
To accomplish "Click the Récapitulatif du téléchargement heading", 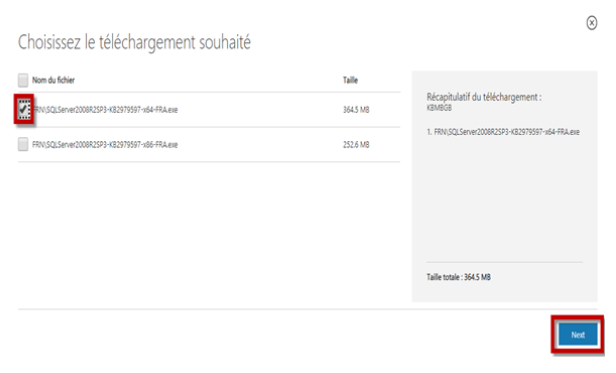I will (x=484, y=97).
